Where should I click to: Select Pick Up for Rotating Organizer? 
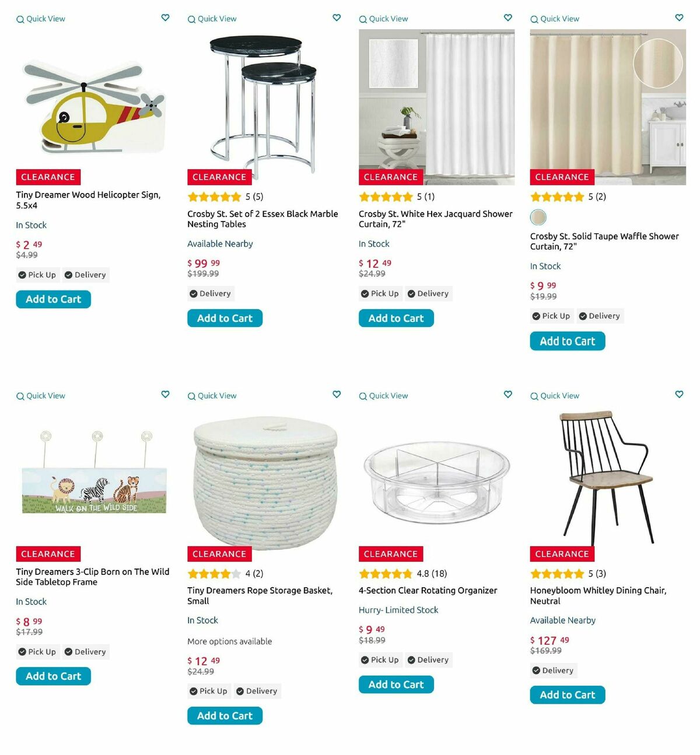pos(380,660)
